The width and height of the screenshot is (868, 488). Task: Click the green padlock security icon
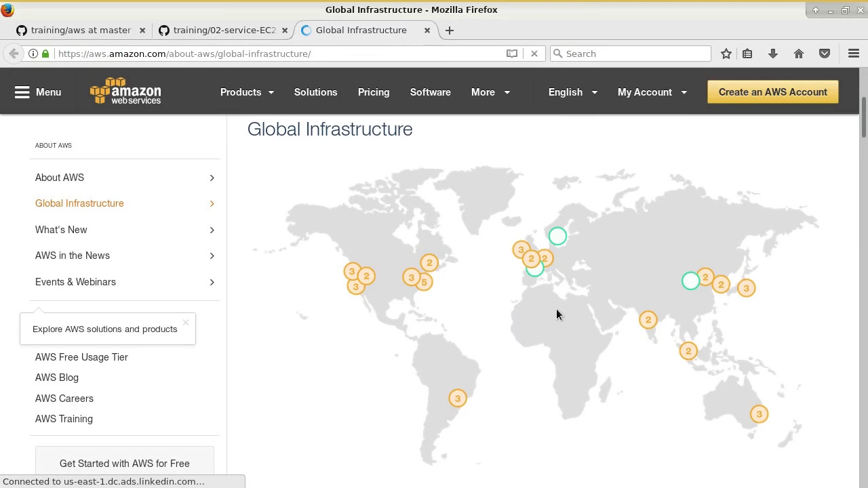tap(45, 54)
